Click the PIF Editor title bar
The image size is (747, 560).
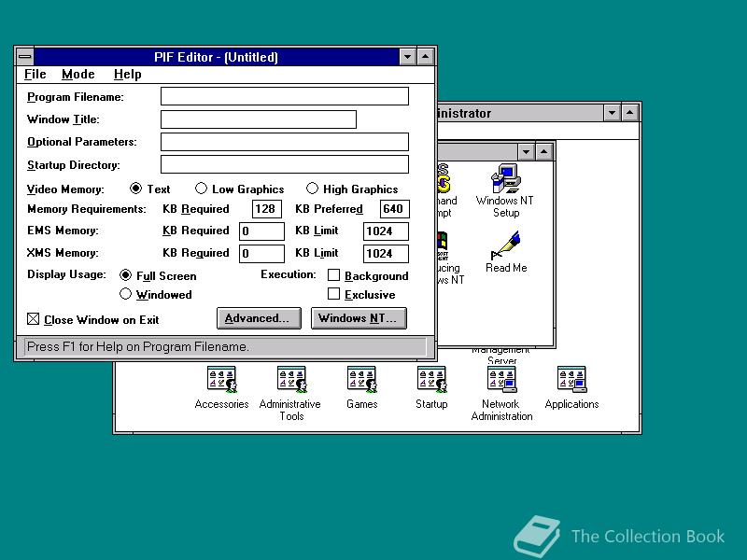(x=217, y=57)
